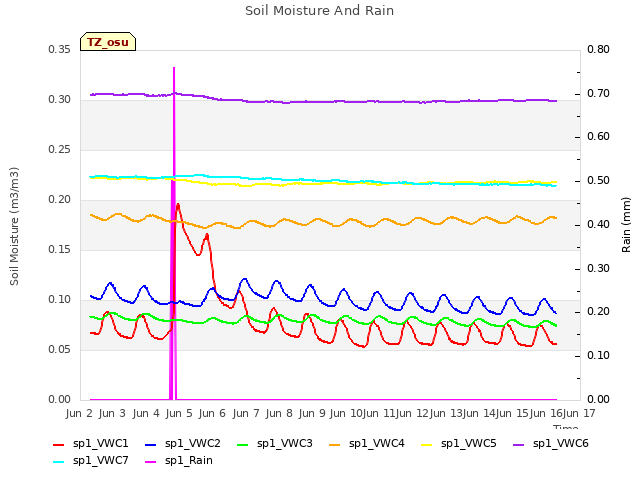The width and height of the screenshot is (640, 480).
Task: Click the magenta rain spike peak
Action: click(174, 68)
